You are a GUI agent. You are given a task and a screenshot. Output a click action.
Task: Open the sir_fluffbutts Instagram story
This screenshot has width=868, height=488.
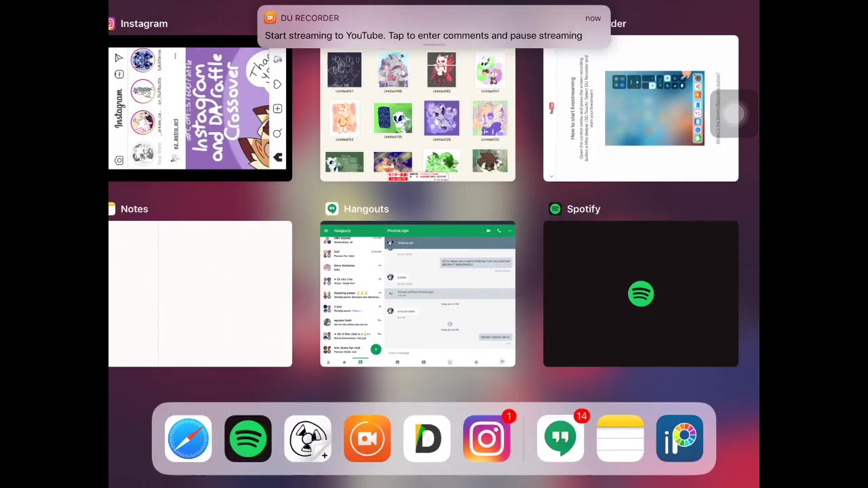[143, 91]
